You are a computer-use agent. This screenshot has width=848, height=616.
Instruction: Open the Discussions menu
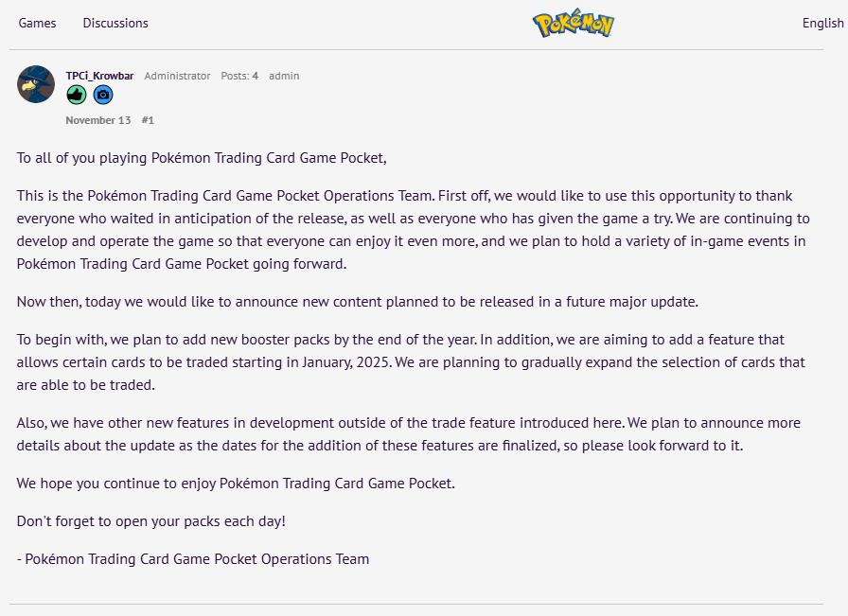click(115, 23)
